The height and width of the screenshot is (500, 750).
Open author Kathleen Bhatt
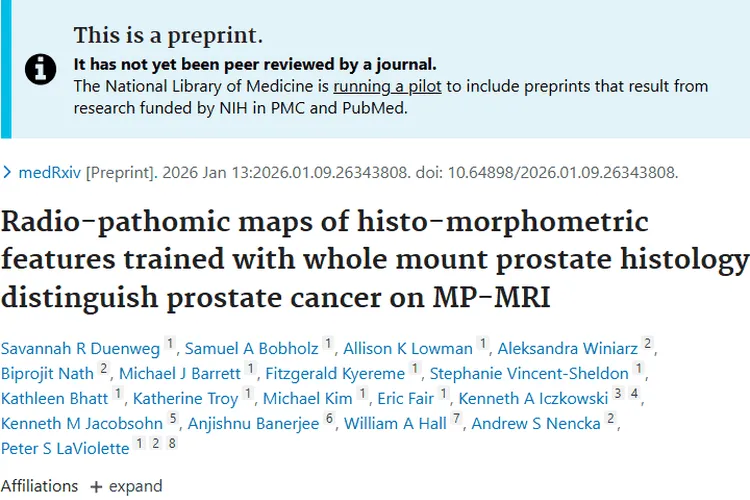54,399
